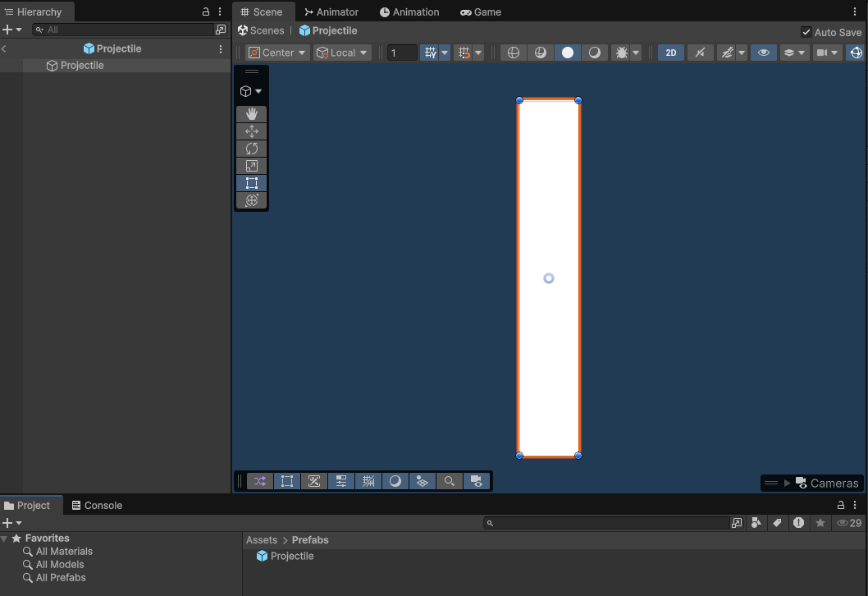
Task: Click the wireframe draw mode sphere icon
Action: (x=513, y=53)
